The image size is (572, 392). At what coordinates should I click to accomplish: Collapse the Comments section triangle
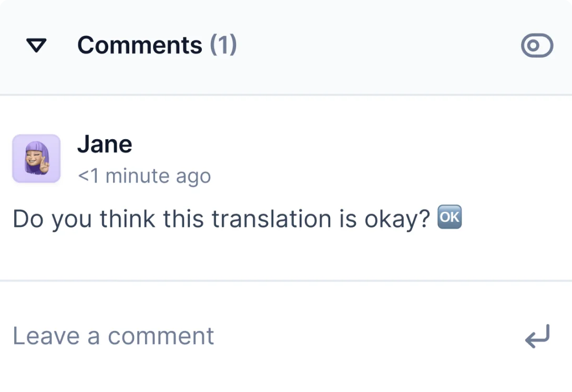[x=37, y=46]
